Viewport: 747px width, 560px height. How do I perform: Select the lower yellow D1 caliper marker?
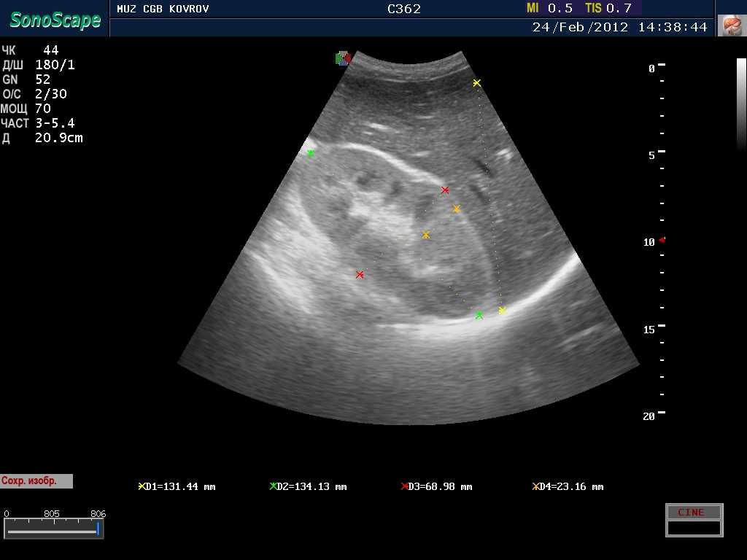[x=502, y=311]
